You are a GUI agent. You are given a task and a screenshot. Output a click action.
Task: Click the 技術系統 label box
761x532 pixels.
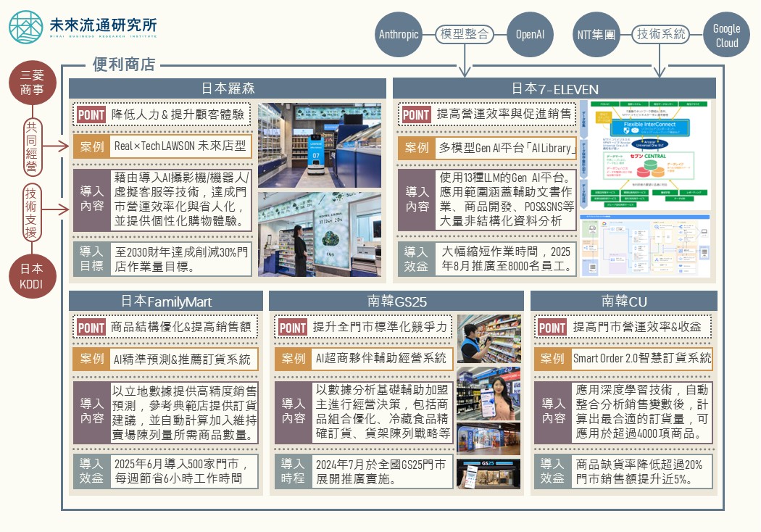(660, 34)
